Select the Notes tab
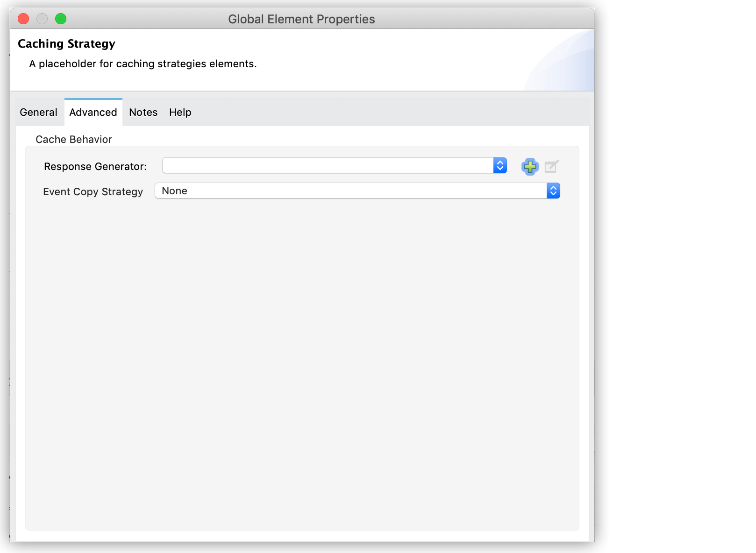The height and width of the screenshot is (553, 756). coord(143,112)
